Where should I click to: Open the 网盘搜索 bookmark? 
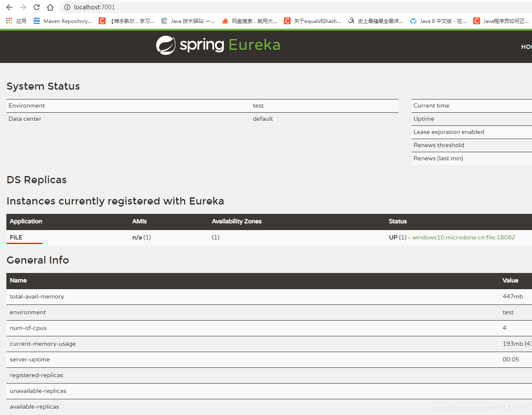pyautogui.click(x=249, y=21)
